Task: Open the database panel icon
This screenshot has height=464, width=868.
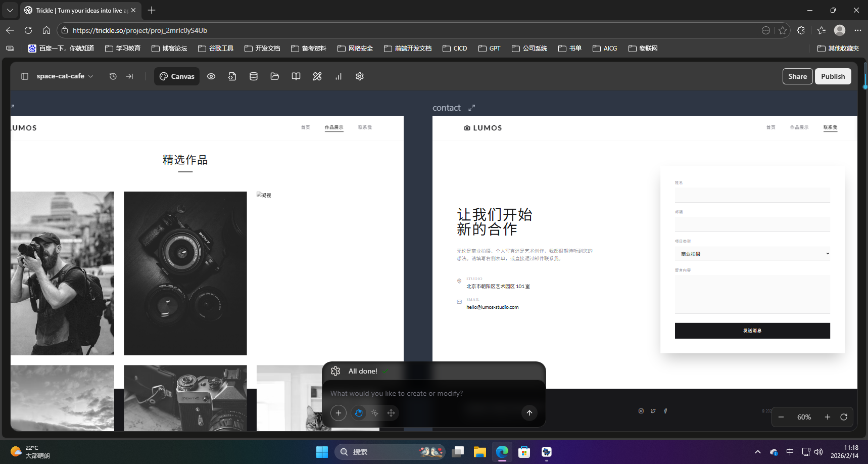Action: coord(254,76)
